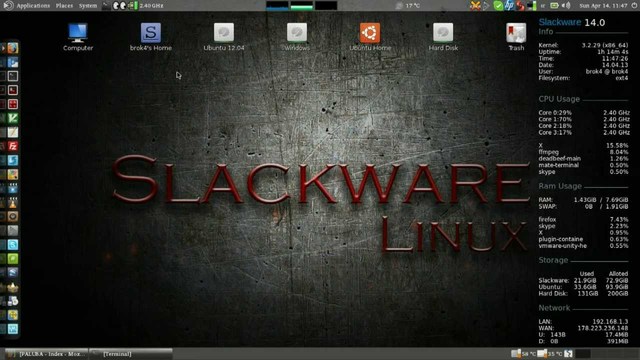The width and height of the screenshot is (640, 360).
Task: Click the distributor logo in the top-left corner
Action: click(x=8, y=5)
